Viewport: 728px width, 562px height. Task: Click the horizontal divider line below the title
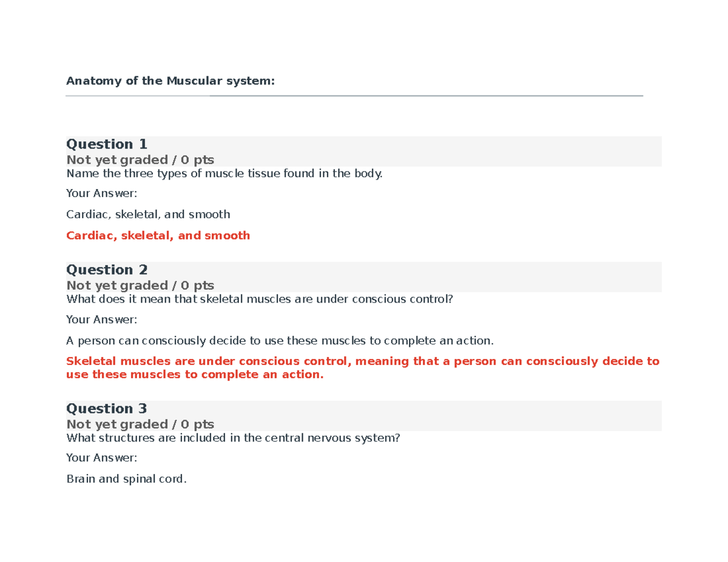[x=354, y=96]
